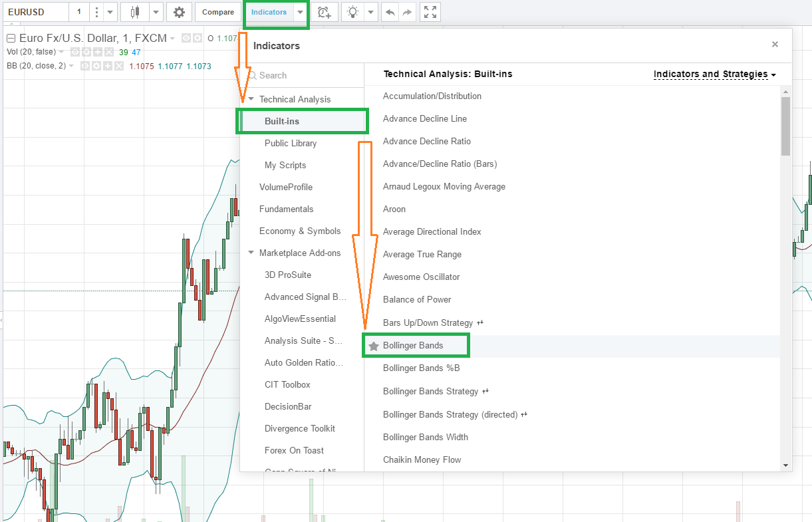Open the Indicators button dropdown arrow
812x522 pixels.
point(301,12)
